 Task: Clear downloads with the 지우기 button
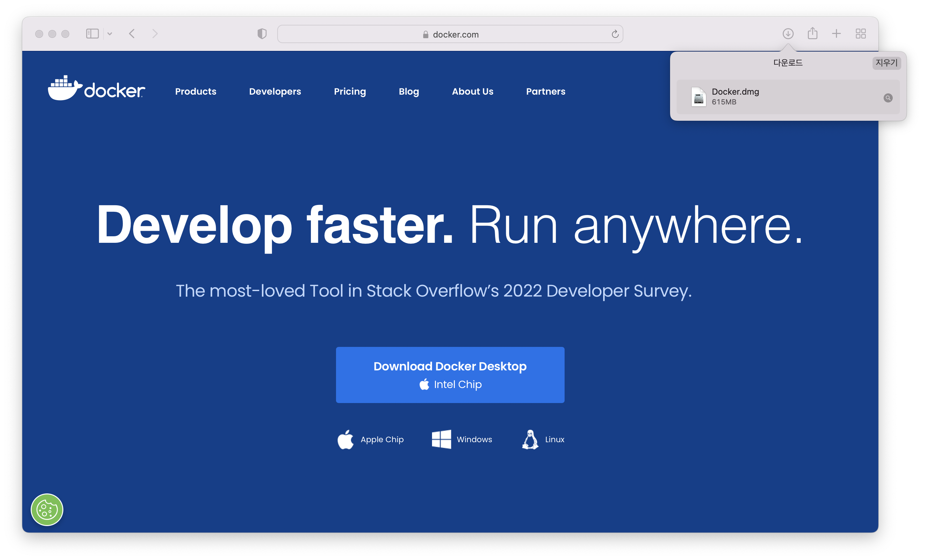[x=886, y=63]
